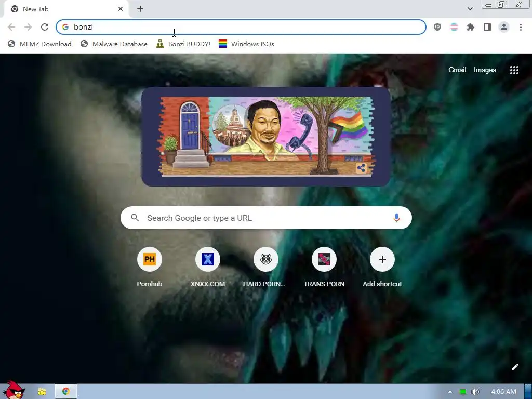Image resolution: width=532 pixels, height=399 pixels.
Task: Open the Malware Database bookmark
Action: pyautogui.click(x=114, y=44)
